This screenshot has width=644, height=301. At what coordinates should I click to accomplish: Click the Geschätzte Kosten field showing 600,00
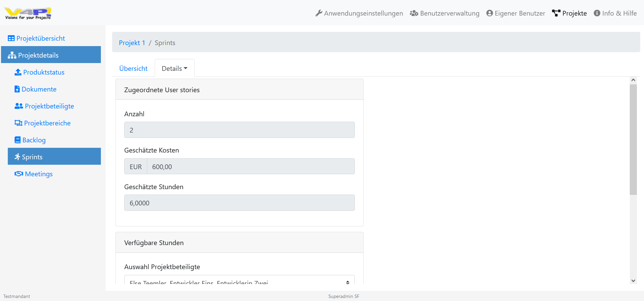[x=251, y=166]
